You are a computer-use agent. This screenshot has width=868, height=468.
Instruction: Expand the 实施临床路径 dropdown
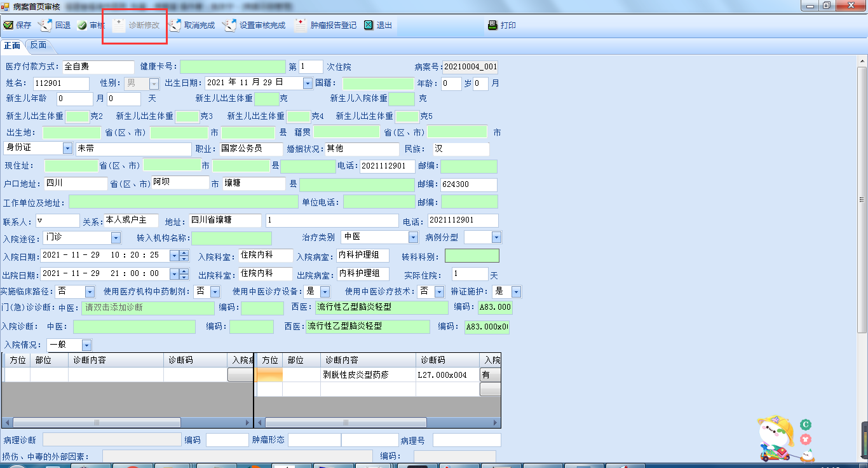point(90,292)
